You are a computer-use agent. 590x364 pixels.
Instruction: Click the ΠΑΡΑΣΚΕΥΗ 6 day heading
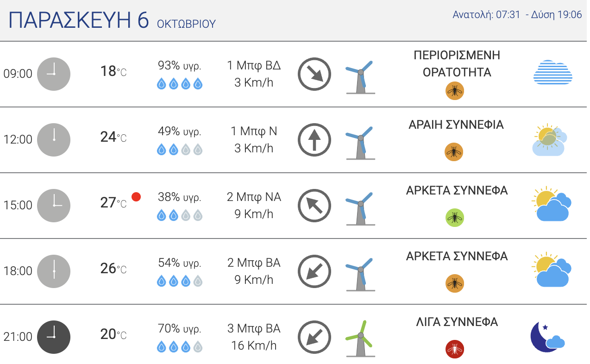click(79, 20)
